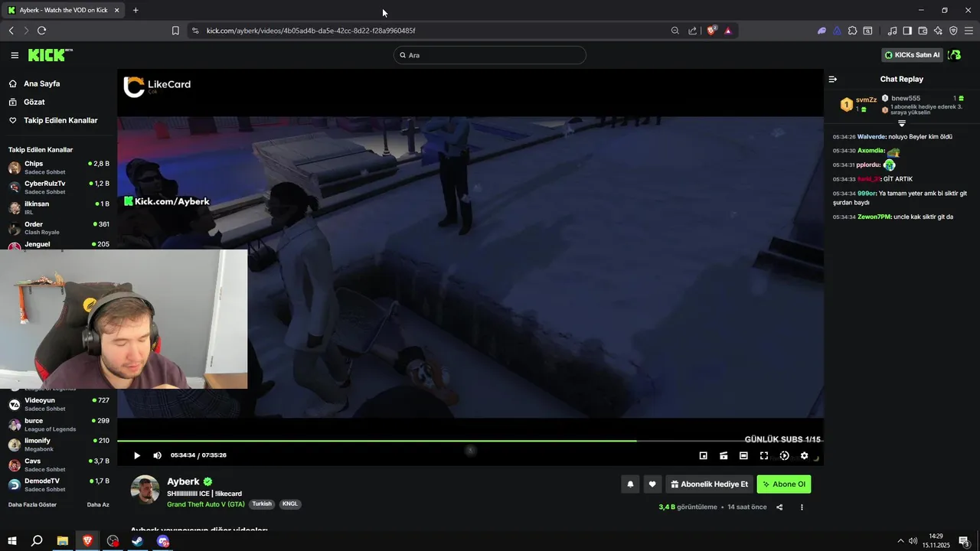
Task: Play the video
Action: click(x=137, y=455)
